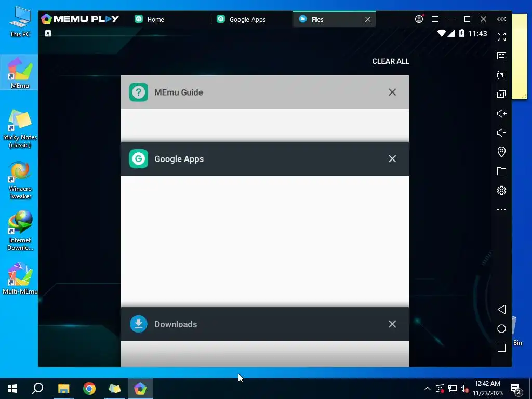532x399 pixels.
Task: Click the Downloads blue arrow icon
Action: coord(138,324)
